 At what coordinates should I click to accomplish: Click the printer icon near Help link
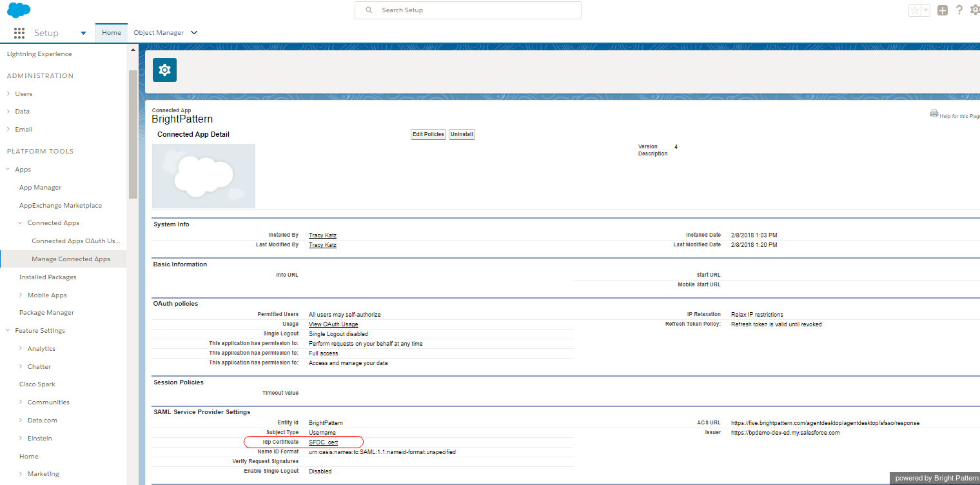[934, 114]
